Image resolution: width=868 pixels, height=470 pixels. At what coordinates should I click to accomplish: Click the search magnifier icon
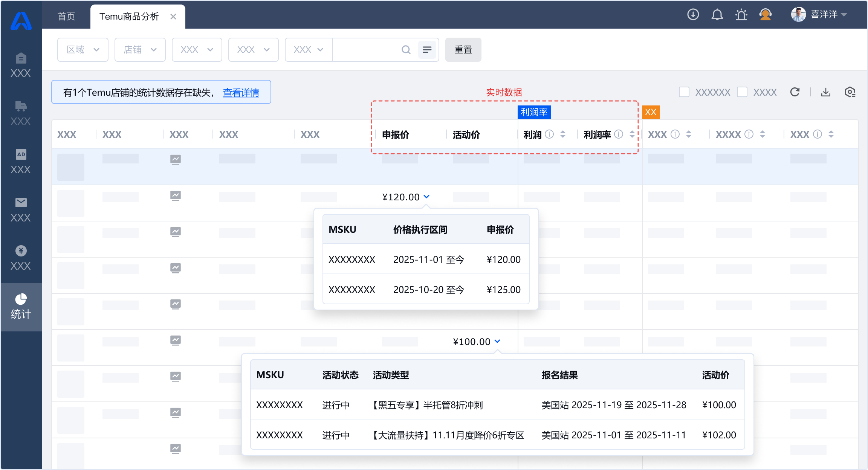[406, 50]
